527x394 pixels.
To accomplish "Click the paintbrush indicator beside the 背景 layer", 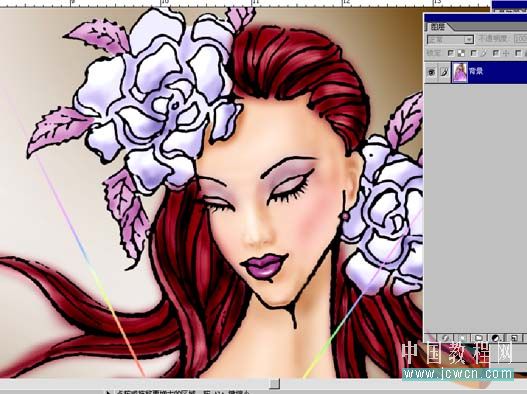I will (444, 72).
